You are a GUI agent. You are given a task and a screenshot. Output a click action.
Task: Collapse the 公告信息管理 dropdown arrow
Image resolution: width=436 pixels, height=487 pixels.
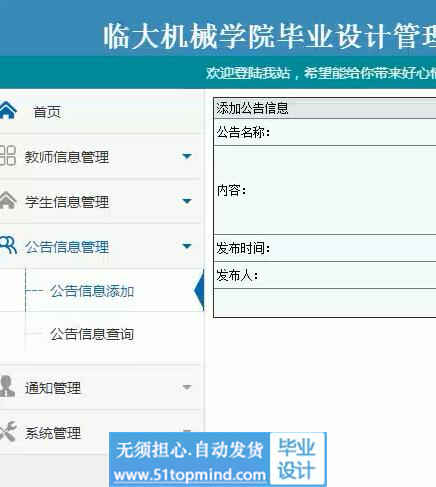[187, 246]
